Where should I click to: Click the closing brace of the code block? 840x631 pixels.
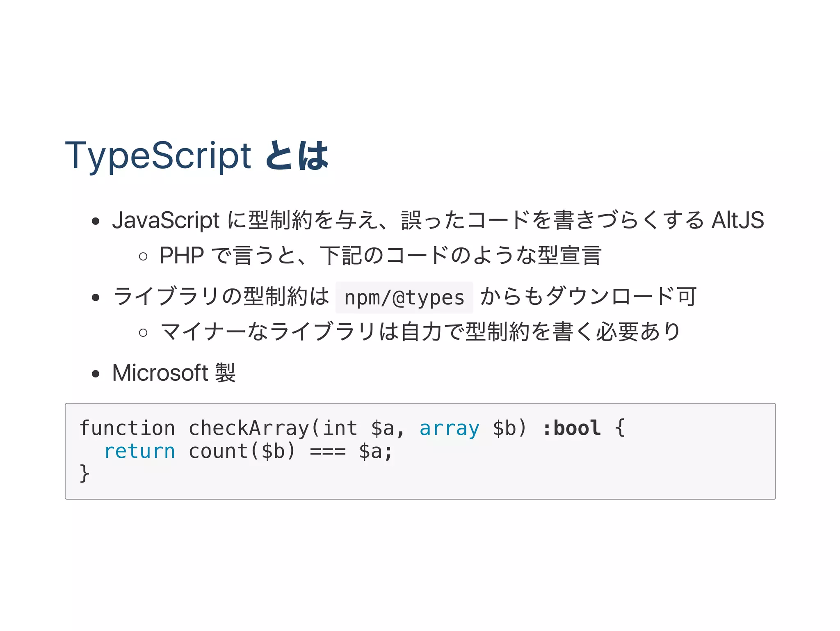[84, 473]
